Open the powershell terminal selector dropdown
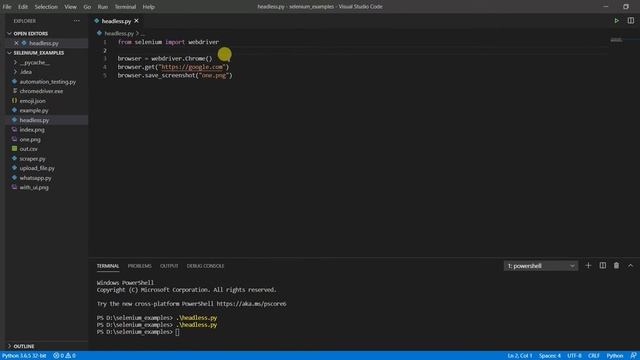This screenshot has height=360, width=640. point(541,266)
